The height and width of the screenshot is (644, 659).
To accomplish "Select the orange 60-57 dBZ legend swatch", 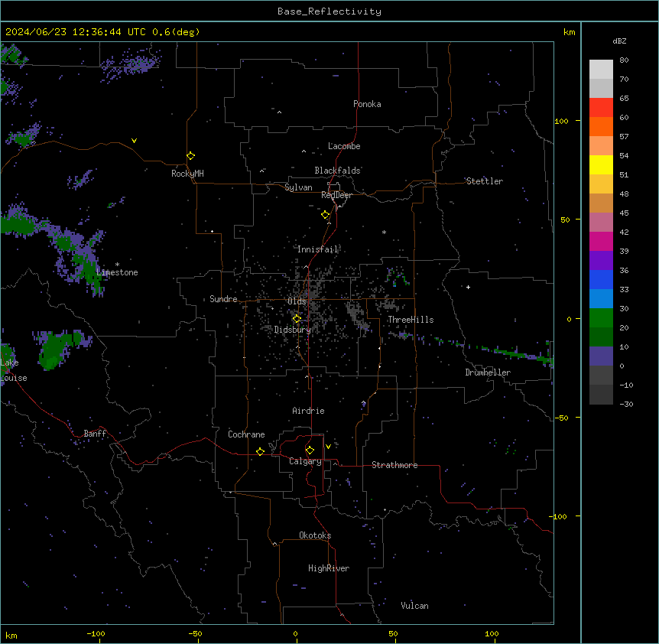I will click(x=601, y=126).
